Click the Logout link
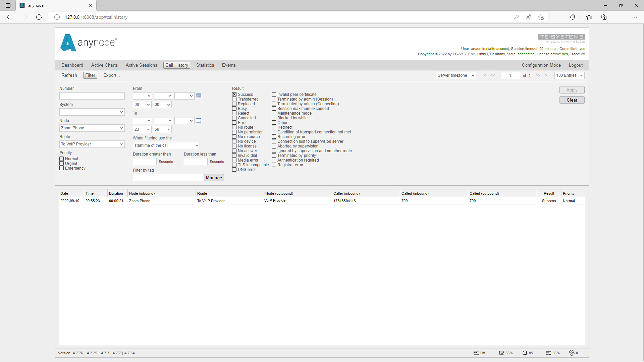 click(575, 65)
